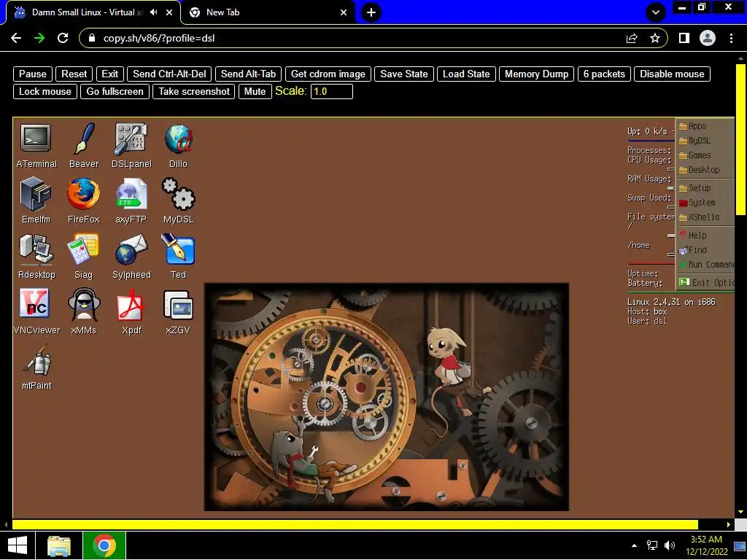Show hidden system tray icons
Image resolution: width=747 pixels, height=560 pixels.
634,545
